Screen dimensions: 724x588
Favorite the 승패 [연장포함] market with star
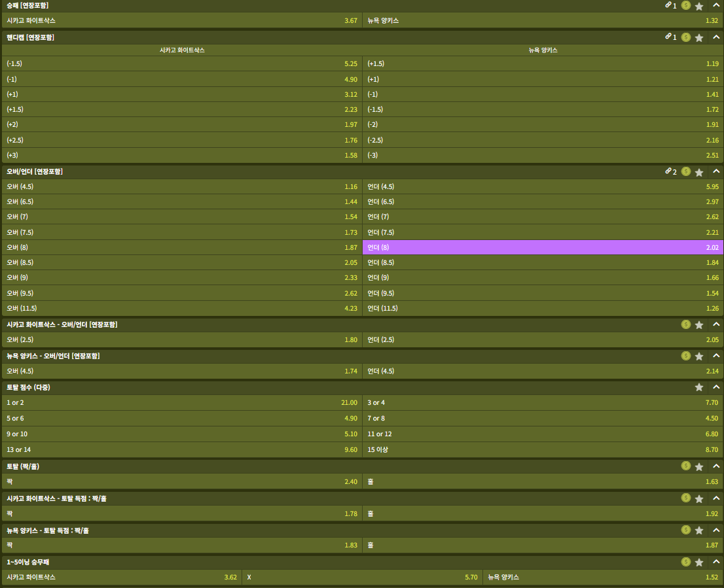700,6
